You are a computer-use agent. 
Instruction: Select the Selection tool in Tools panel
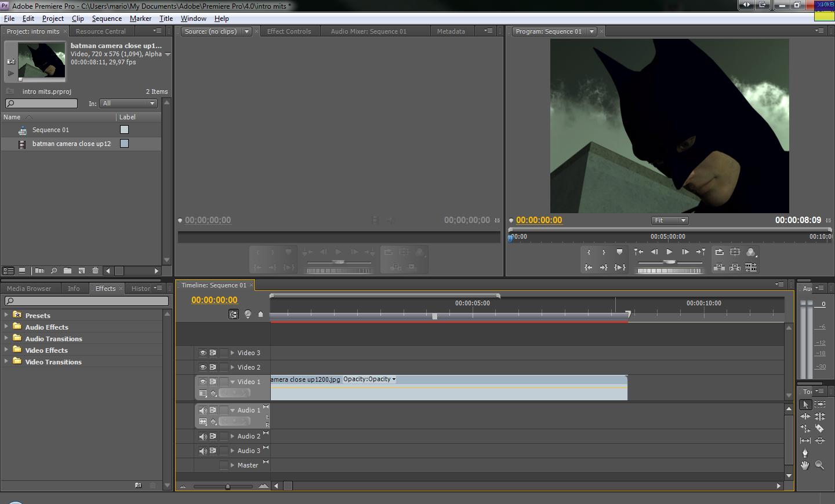[x=805, y=404]
